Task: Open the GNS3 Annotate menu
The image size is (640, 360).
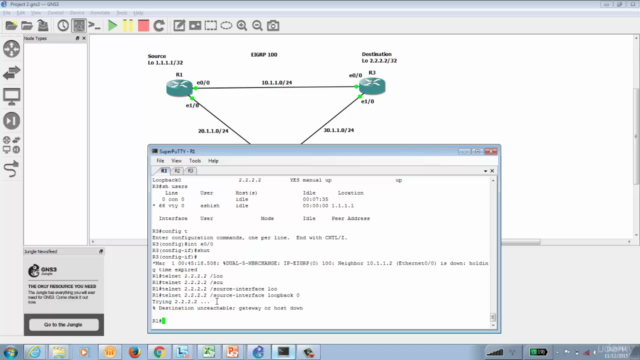Action: pos(100,13)
